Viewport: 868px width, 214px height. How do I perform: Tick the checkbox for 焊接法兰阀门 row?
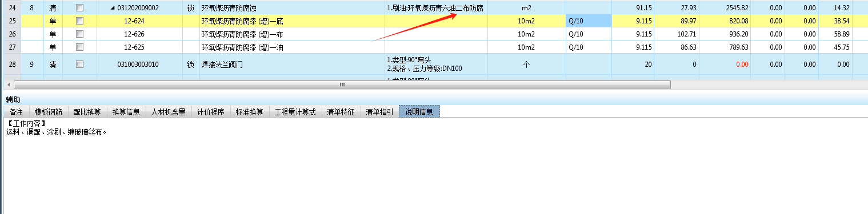click(x=79, y=64)
